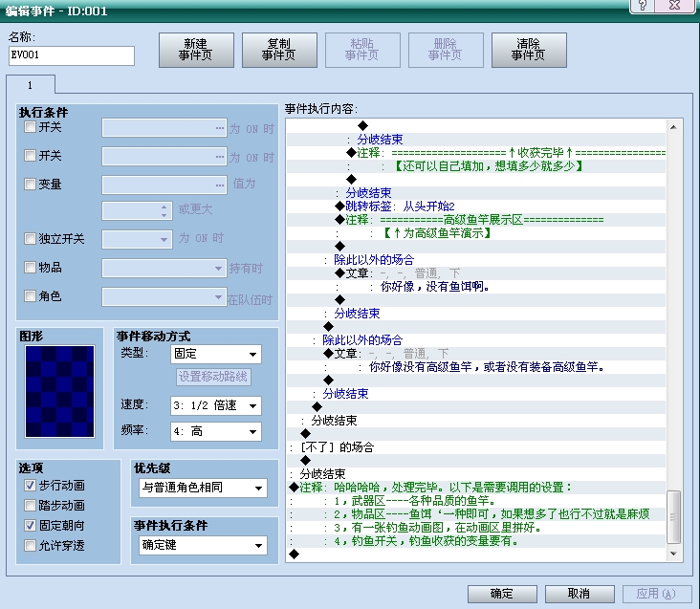Open the 物品 selection dropdown
The width and height of the screenshot is (700, 609).
click(164, 268)
